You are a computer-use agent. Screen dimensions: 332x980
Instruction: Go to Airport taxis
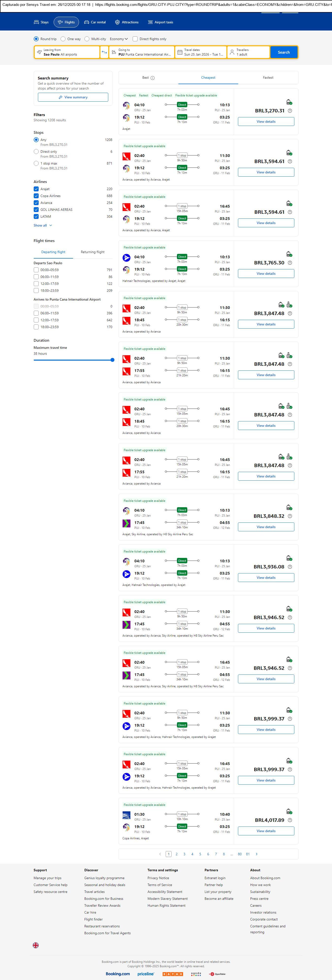160,22
